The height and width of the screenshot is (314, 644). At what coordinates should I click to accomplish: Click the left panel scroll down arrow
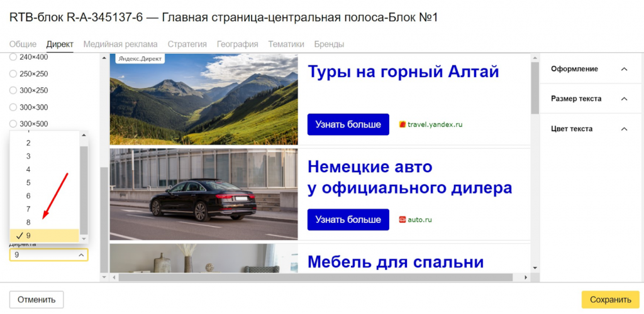pos(104,278)
